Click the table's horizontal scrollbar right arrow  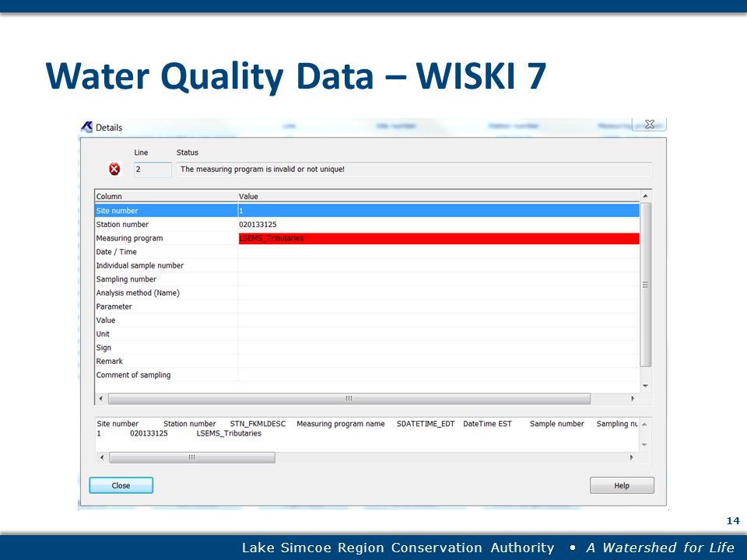tap(633, 398)
